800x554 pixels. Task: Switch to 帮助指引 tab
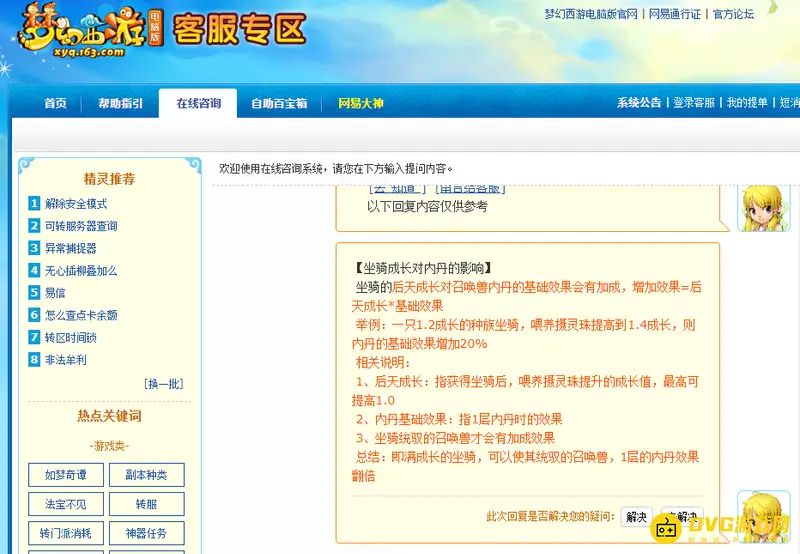[x=120, y=103]
